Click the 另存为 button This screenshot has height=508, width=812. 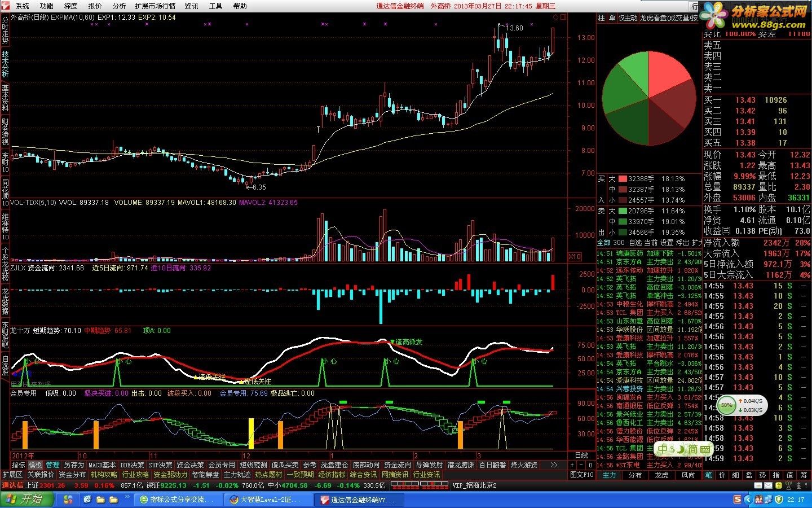coord(74,465)
